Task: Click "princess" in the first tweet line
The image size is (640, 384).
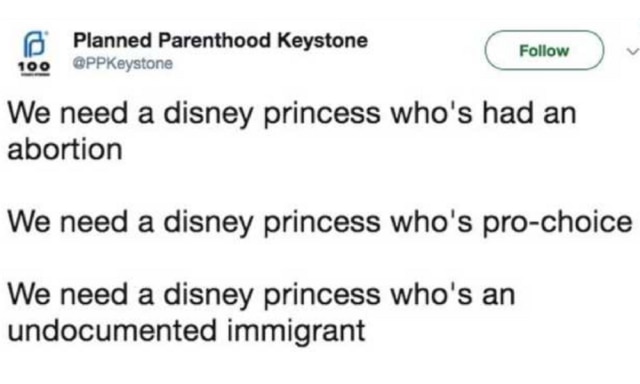Action: 322,115
